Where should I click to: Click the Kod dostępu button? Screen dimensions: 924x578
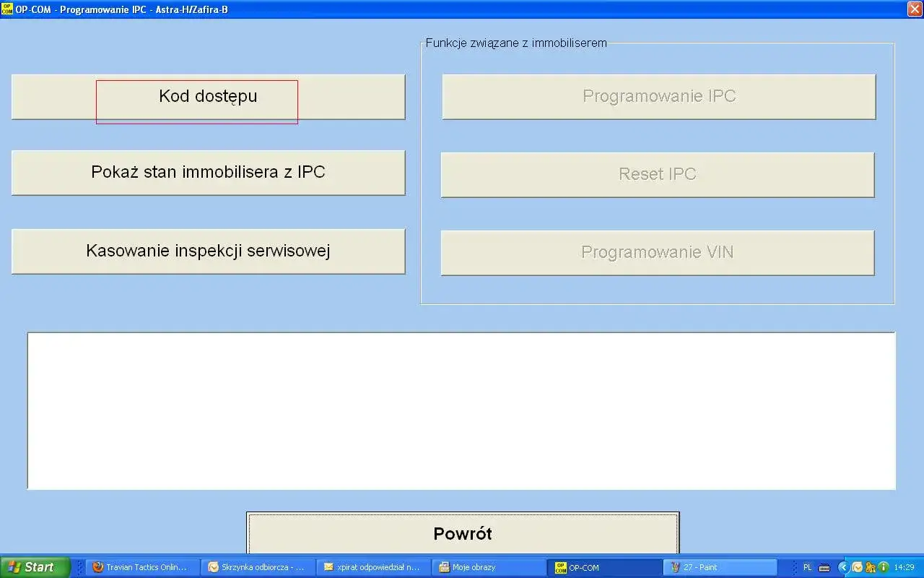tap(208, 97)
